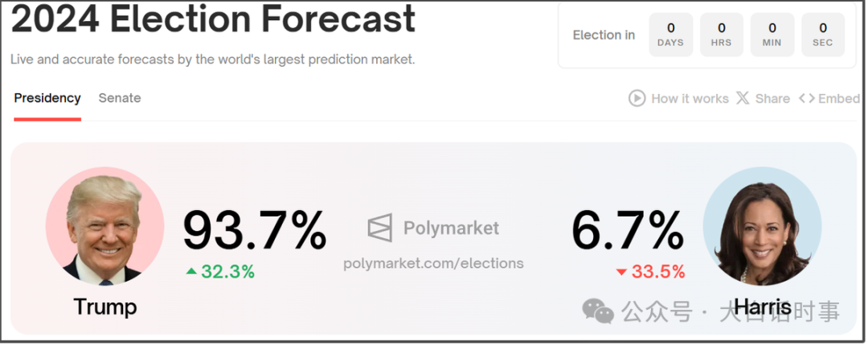Click Harris's portrait photo
This screenshot has width=868, height=346.
(x=762, y=227)
